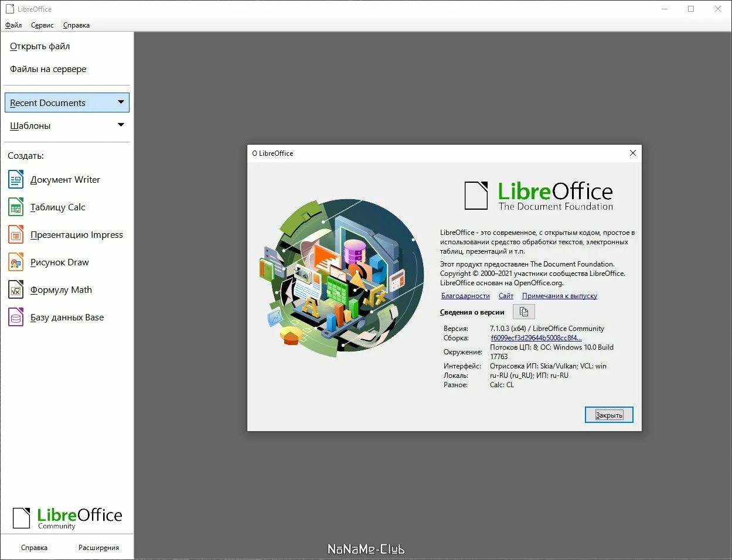Create a new Таблицу Calc
The height and width of the screenshot is (560, 732).
tap(57, 207)
